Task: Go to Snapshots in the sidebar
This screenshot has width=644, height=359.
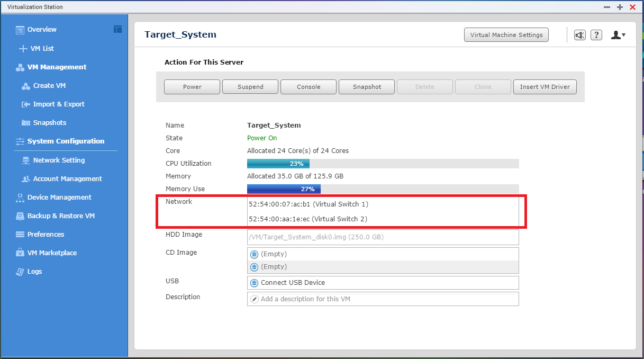Action: 49,123
